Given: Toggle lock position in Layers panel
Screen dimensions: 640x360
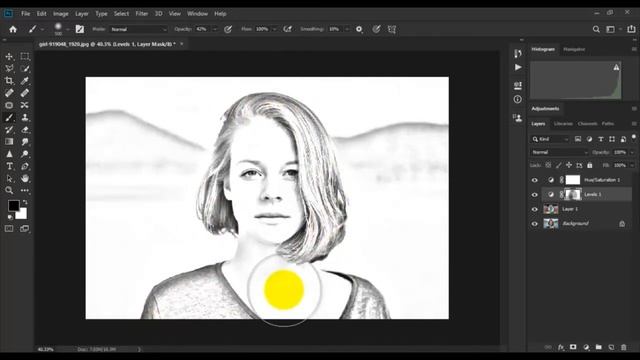Looking at the screenshot, I should [x=569, y=165].
